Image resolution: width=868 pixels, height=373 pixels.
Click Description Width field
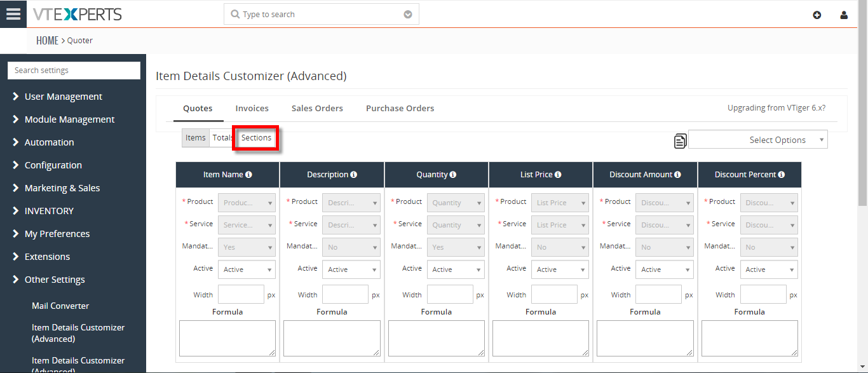(x=345, y=294)
